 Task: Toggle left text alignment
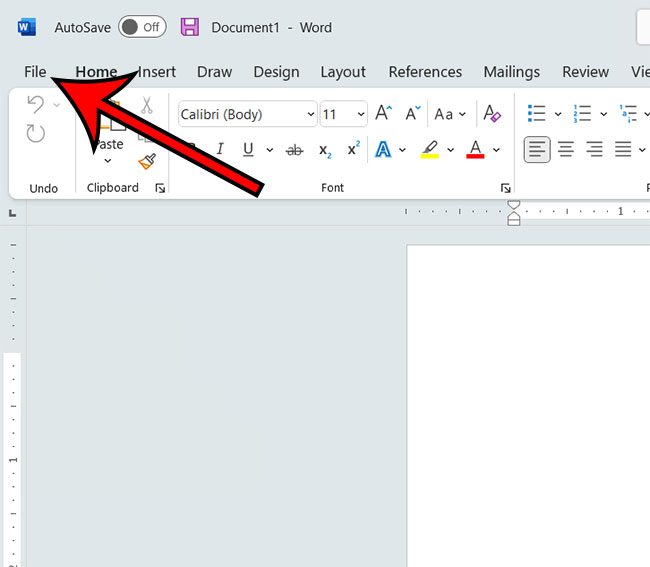pyautogui.click(x=537, y=150)
